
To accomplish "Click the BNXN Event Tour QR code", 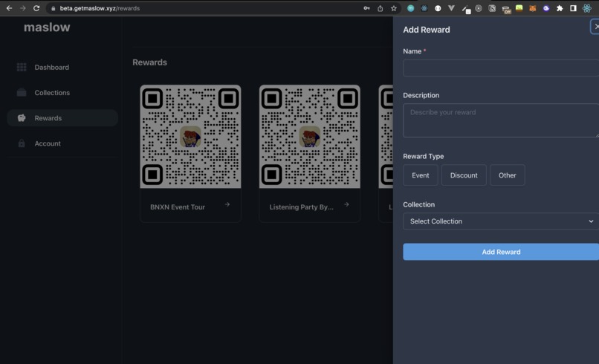I will tap(190, 137).
